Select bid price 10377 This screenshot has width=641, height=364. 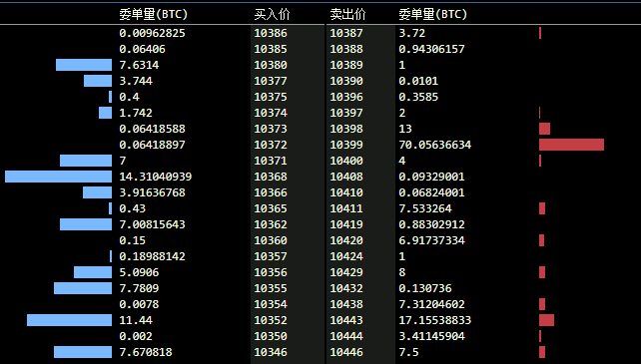[271, 81]
